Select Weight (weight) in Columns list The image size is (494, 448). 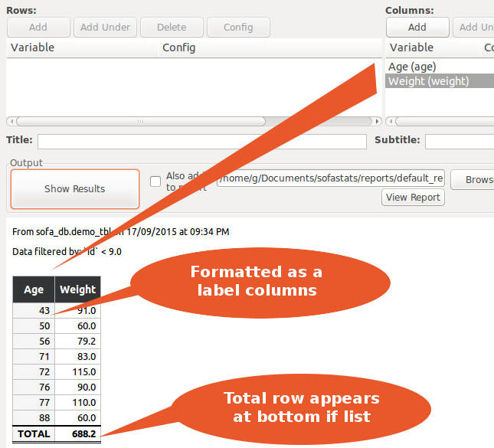coord(429,81)
